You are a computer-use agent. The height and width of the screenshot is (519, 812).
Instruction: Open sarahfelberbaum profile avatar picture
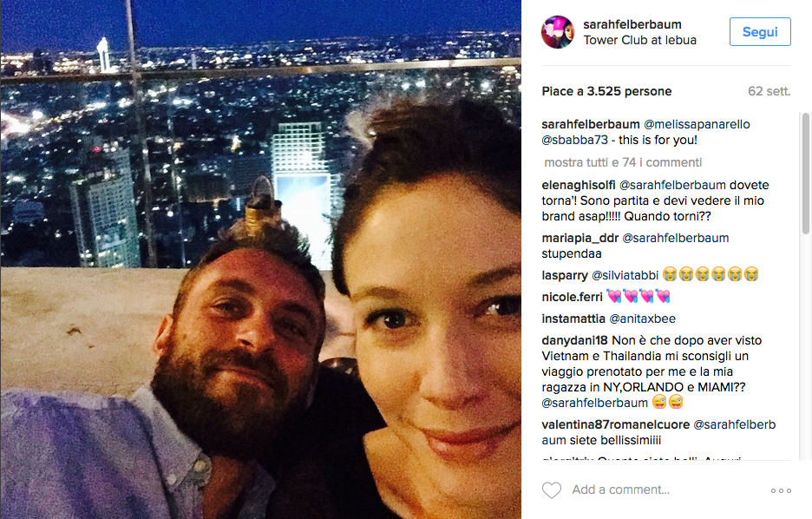coord(558,31)
